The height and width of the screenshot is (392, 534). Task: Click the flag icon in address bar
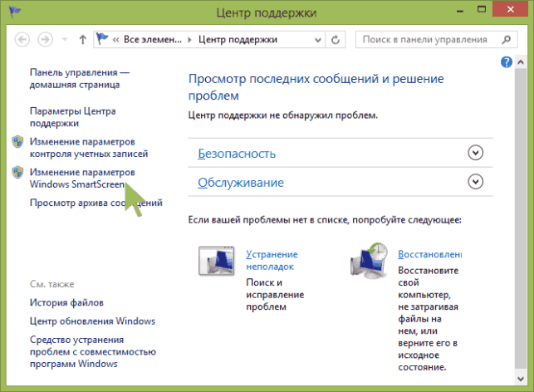pyautogui.click(x=102, y=39)
